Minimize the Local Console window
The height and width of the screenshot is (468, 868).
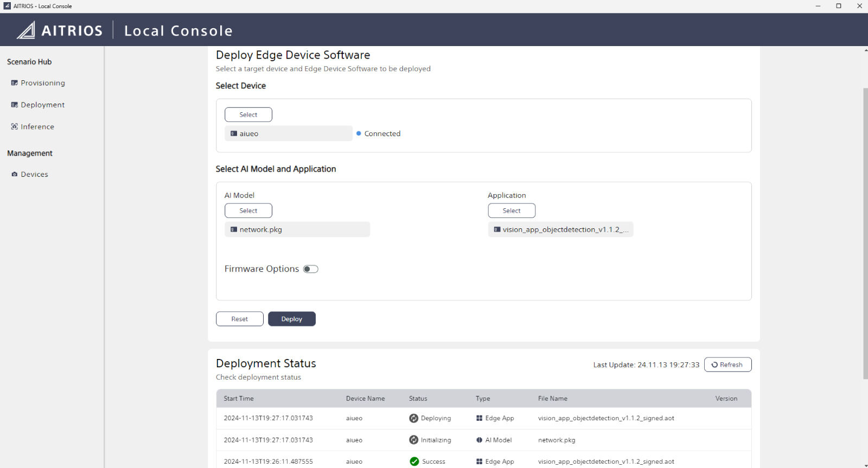tap(818, 6)
